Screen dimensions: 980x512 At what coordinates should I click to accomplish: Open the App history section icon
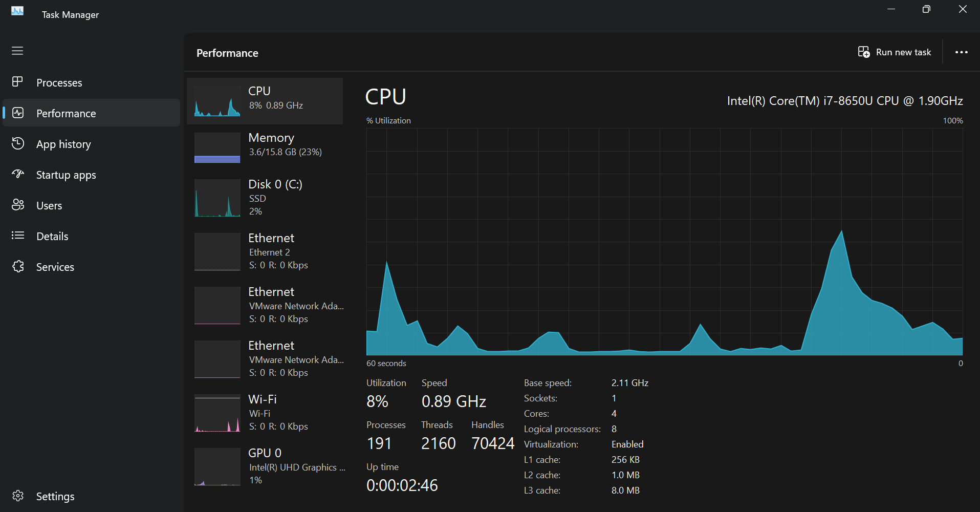pos(18,144)
